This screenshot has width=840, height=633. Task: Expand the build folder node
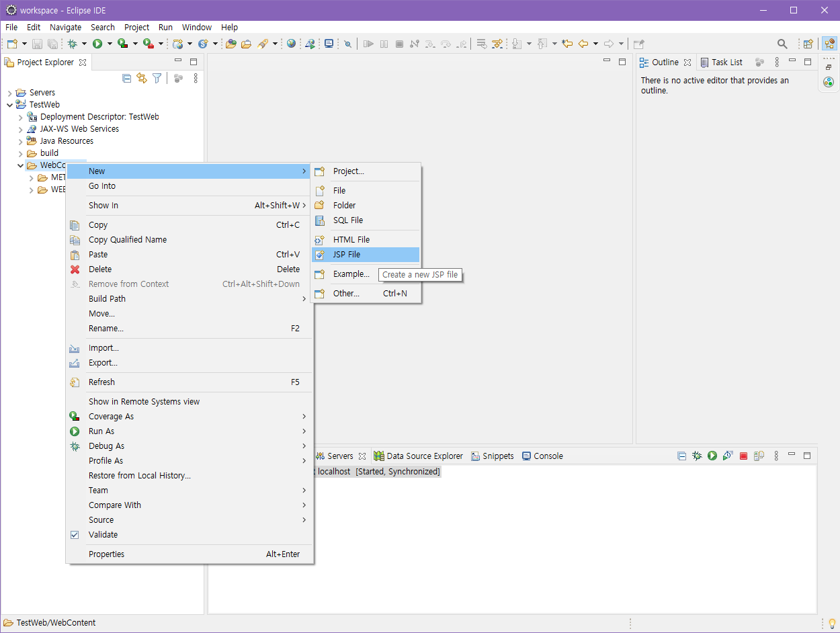(x=21, y=153)
